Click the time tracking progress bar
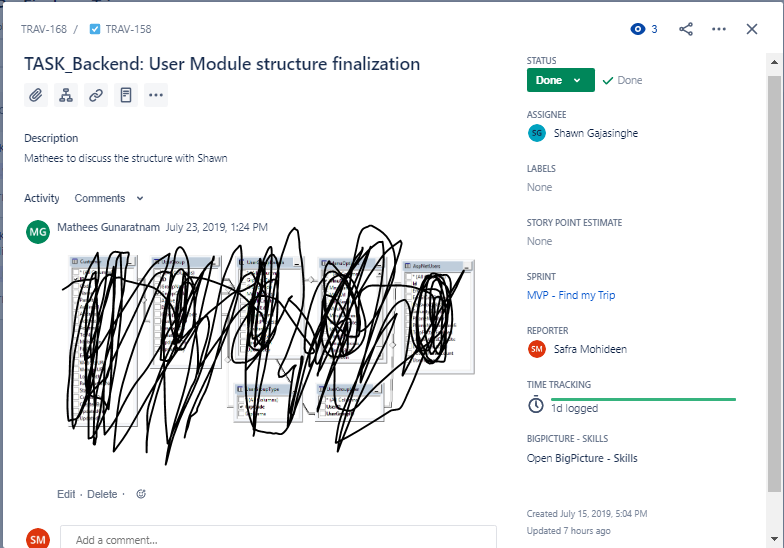The image size is (784, 548). [643, 399]
